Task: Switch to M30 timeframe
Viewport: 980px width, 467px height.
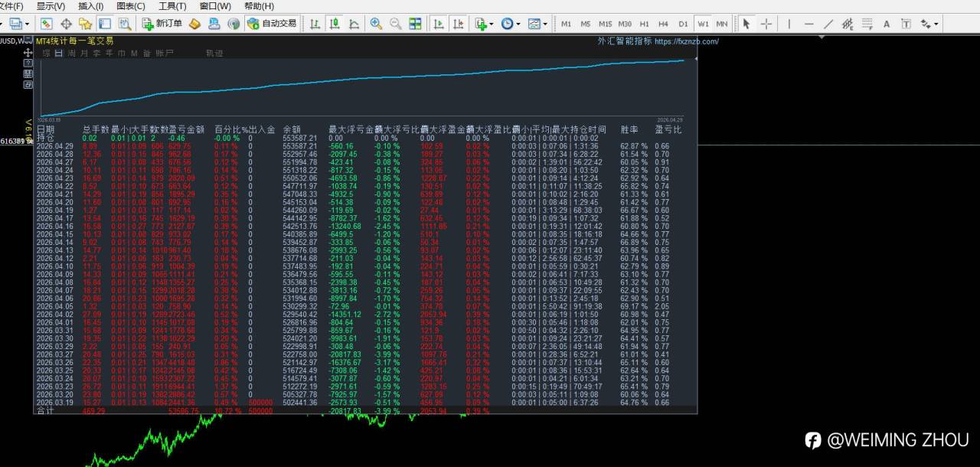Action: [625, 24]
